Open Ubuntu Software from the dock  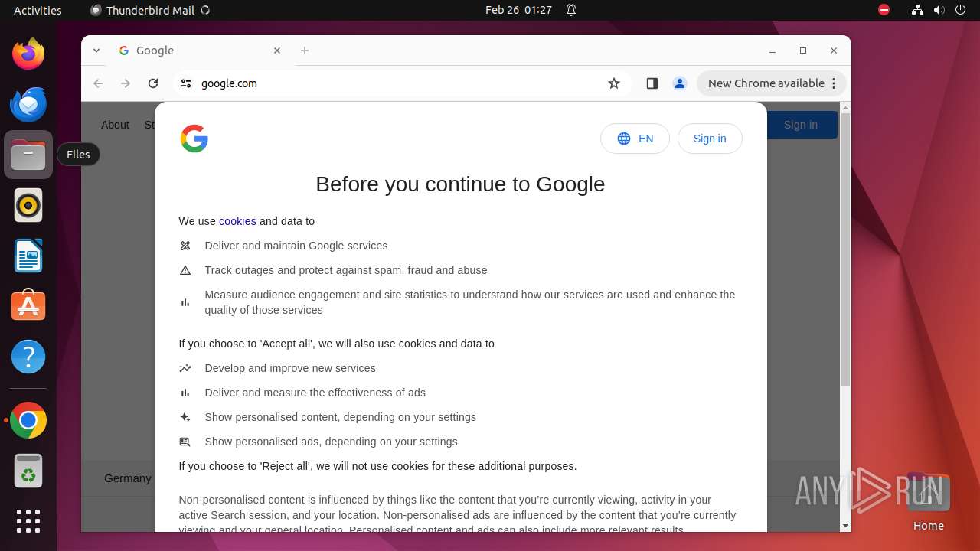click(x=28, y=305)
